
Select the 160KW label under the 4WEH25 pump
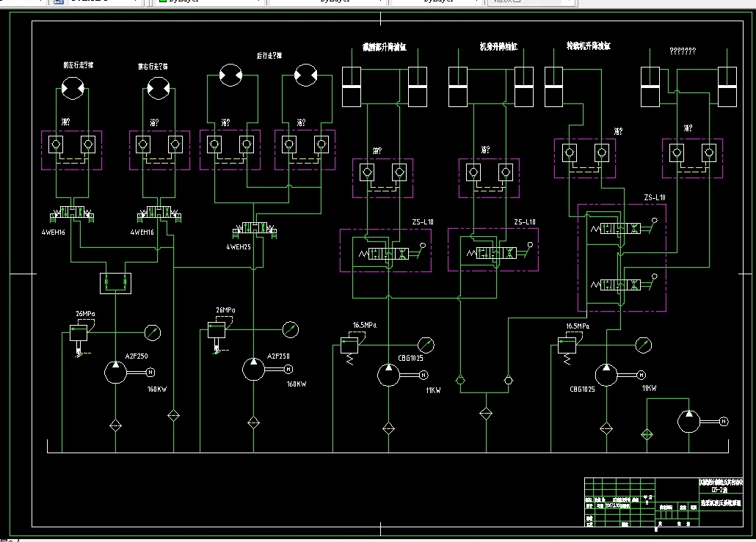297,384
